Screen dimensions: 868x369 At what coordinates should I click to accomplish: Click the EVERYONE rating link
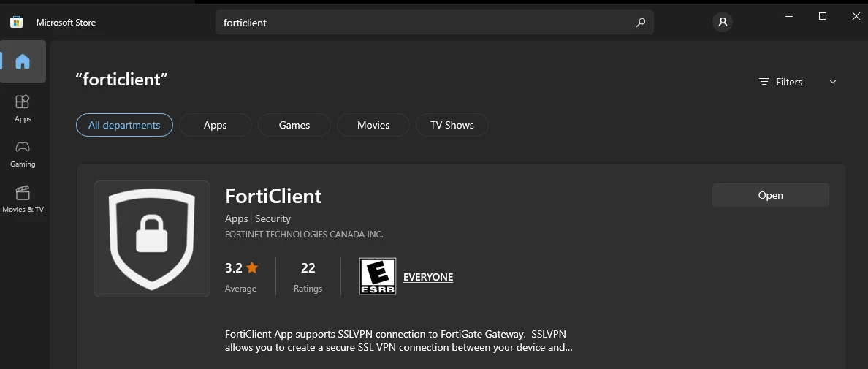tap(428, 277)
